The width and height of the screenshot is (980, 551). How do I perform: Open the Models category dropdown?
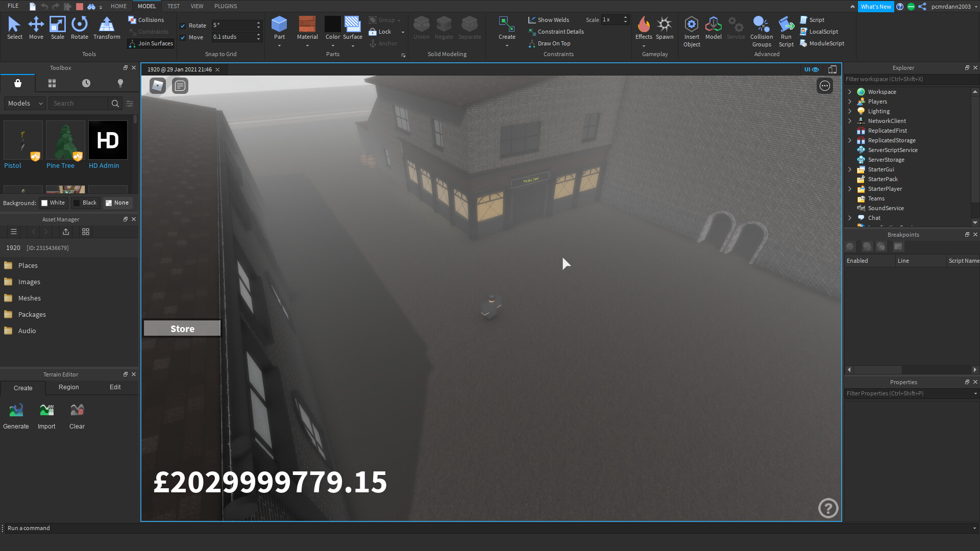(25, 103)
